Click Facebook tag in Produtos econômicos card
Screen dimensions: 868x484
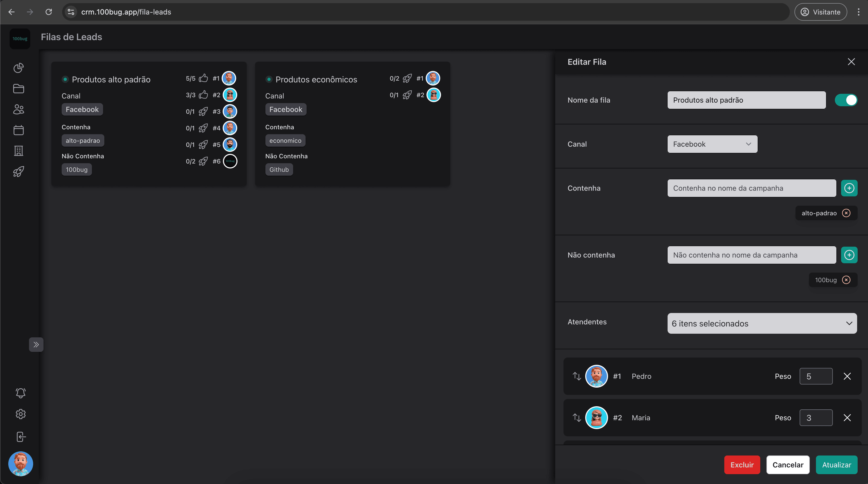click(286, 110)
